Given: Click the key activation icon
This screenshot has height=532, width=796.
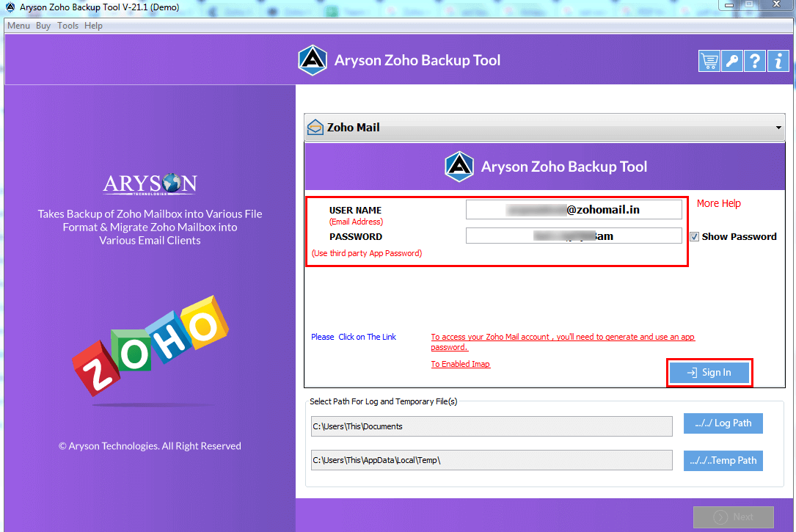Looking at the screenshot, I should (x=732, y=62).
